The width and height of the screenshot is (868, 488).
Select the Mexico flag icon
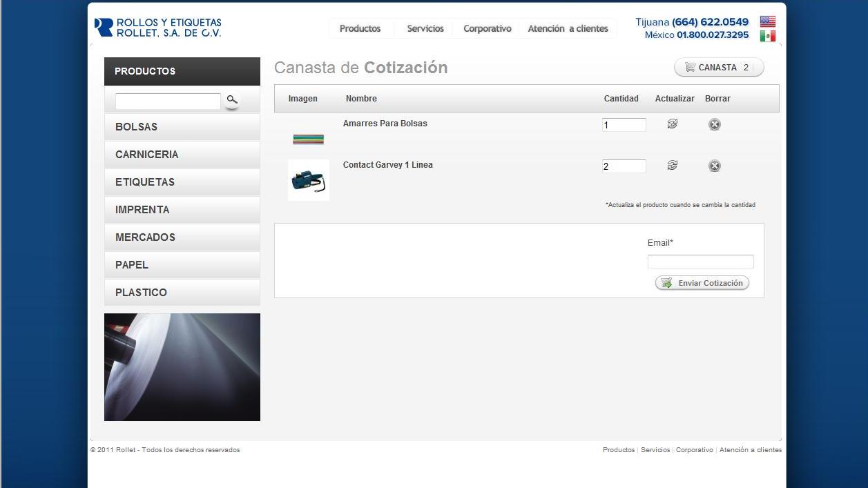pyautogui.click(x=767, y=36)
